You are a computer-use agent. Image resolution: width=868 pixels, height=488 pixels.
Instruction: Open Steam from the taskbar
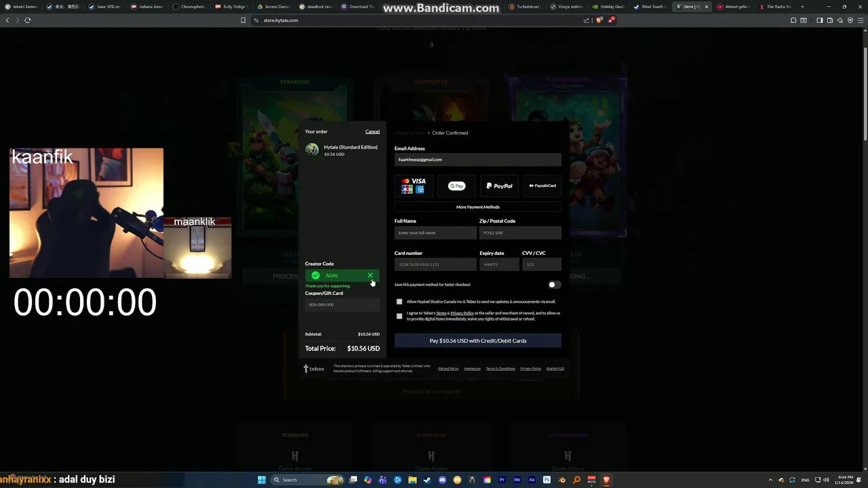[x=427, y=480]
